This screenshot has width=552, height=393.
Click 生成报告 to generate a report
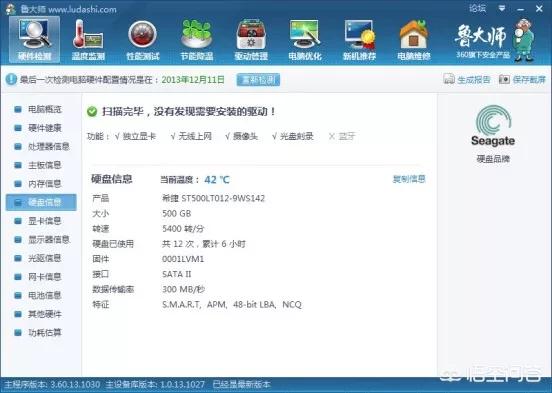(x=467, y=80)
